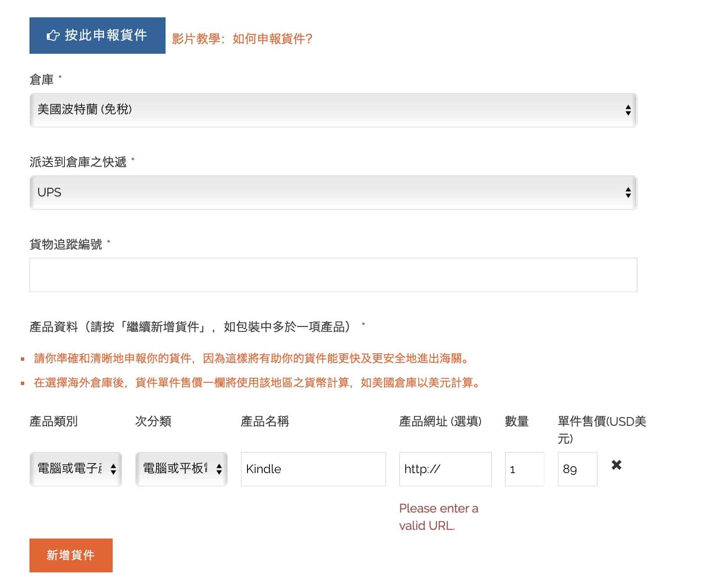703x588 pixels.
Task: Click the pointing-hand icon on the blue button
Action: [53, 35]
